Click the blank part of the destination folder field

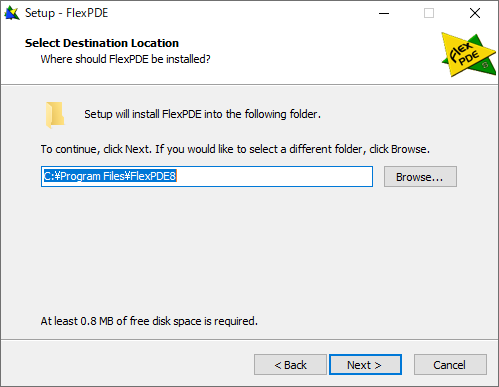(274, 176)
